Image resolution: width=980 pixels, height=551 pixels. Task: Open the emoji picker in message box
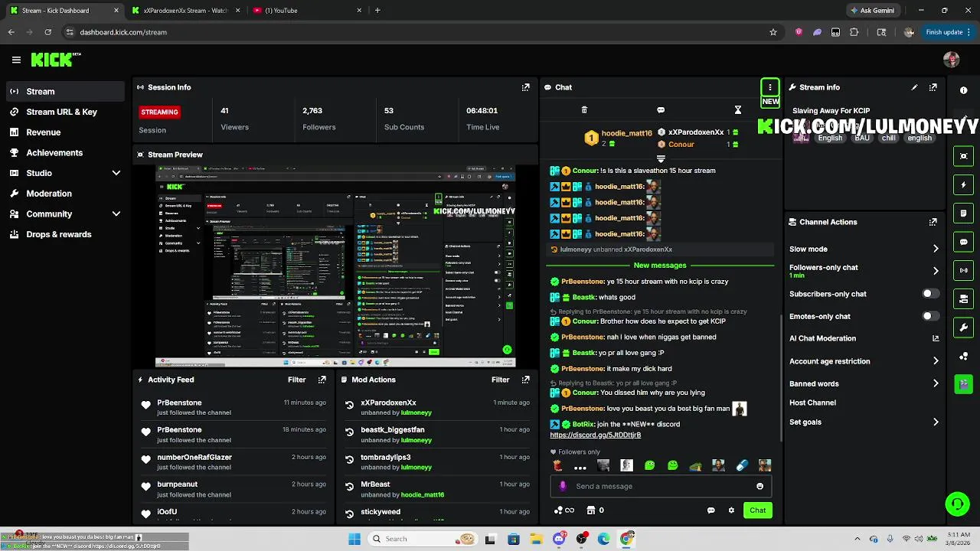coord(759,486)
